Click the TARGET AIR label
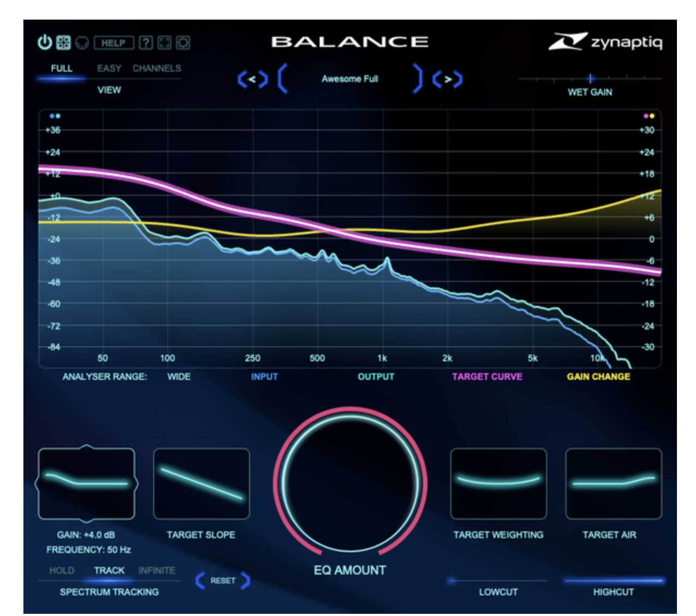This screenshot has height=616, width=696. tap(609, 535)
